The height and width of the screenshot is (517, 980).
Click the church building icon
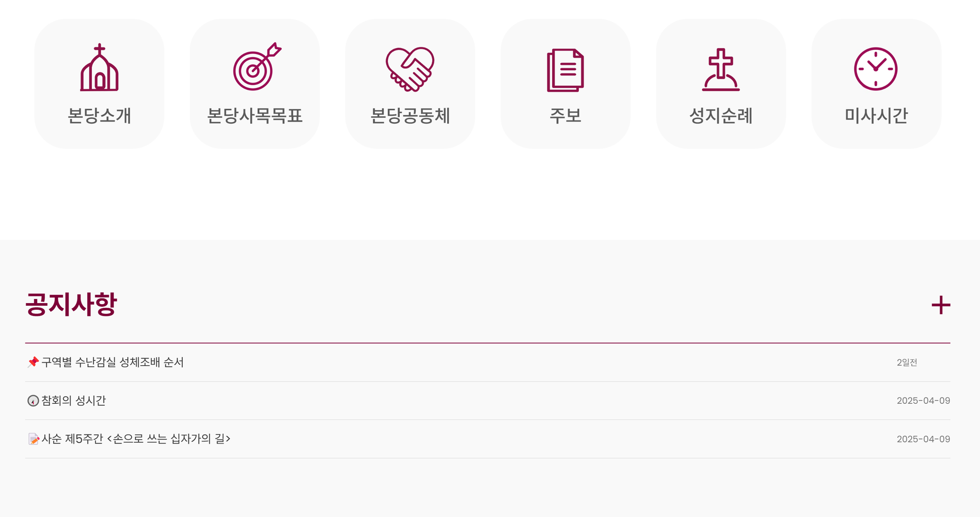tap(100, 67)
